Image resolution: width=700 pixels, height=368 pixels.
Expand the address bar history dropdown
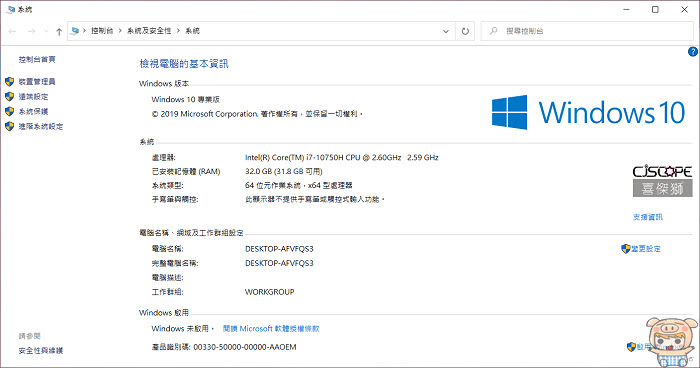coord(446,31)
